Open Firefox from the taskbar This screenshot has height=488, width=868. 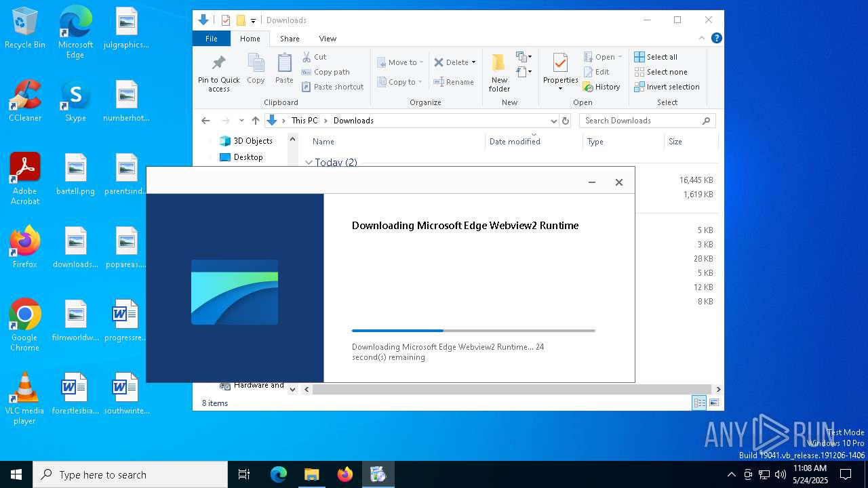click(345, 474)
